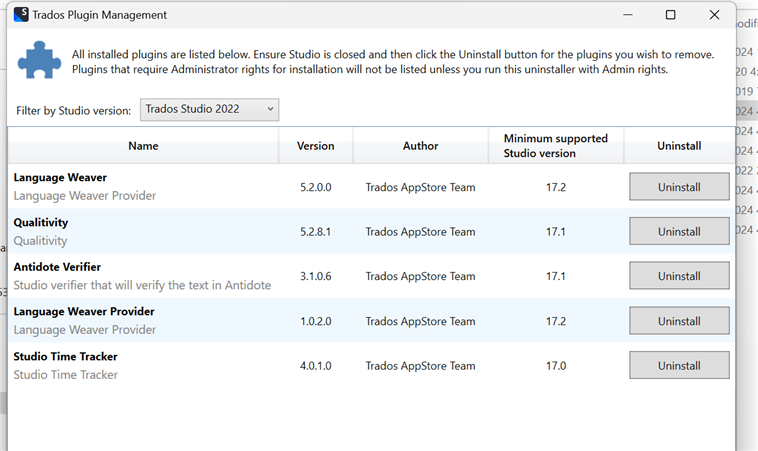Click the blue puzzle piece plugin icon
Screen dimensions: 758x451
(39, 60)
